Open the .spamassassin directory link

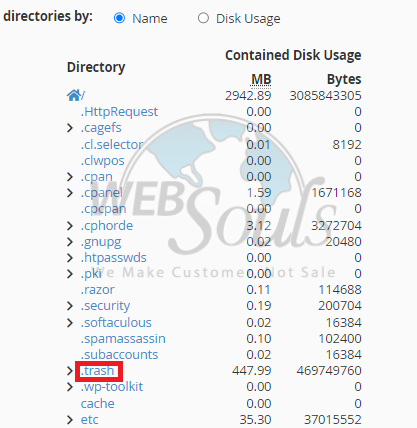pyautogui.click(x=123, y=339)
